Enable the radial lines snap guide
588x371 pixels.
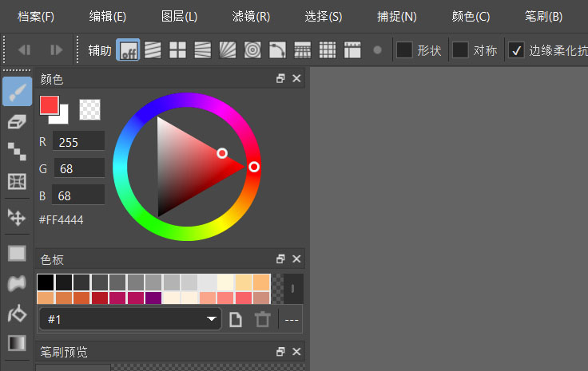tap(228, 49)
